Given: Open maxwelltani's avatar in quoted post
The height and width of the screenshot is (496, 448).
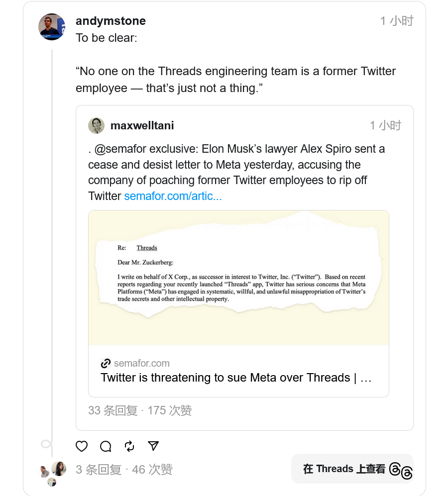Looking at the screenshot, I should (x=96, y=125).
